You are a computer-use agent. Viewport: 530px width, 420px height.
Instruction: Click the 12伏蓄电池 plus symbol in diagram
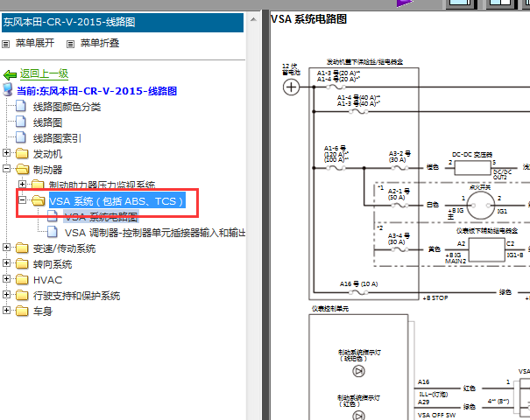tap(291, 87)
